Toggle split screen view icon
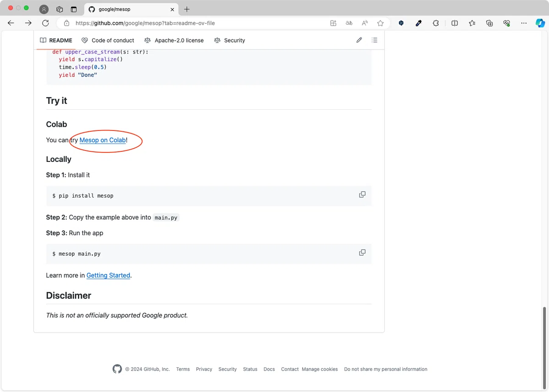This screenshot has height=392, width=549. coord(454,23)
